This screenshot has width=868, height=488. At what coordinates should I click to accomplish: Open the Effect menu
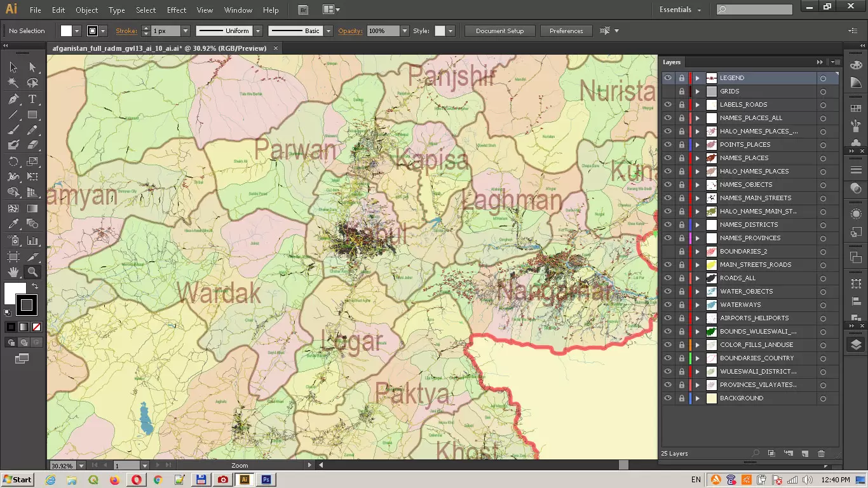click(177, 10)
